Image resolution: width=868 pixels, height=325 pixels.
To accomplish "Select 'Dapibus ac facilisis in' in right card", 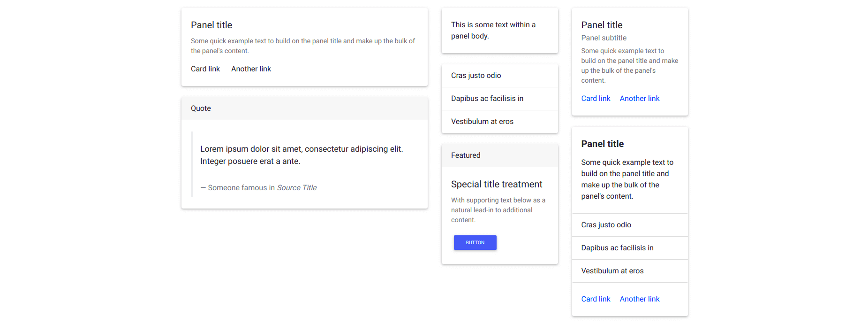I will [630, 248].
